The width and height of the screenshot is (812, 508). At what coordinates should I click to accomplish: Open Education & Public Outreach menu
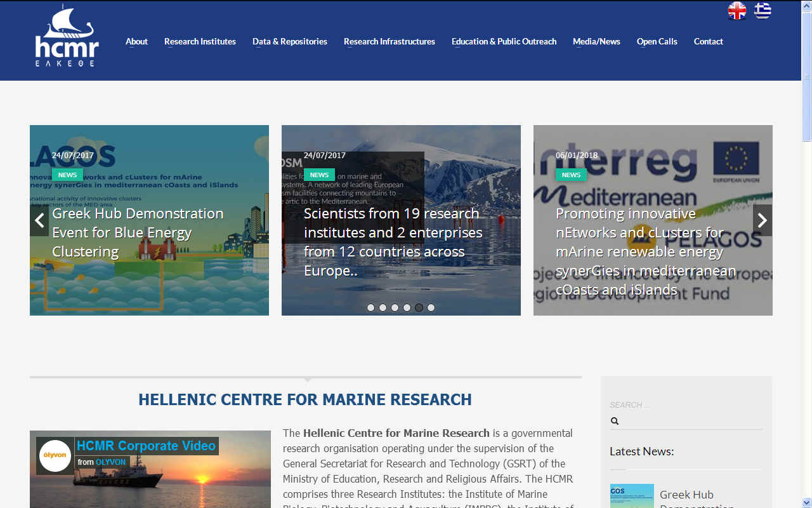(504, 41)
